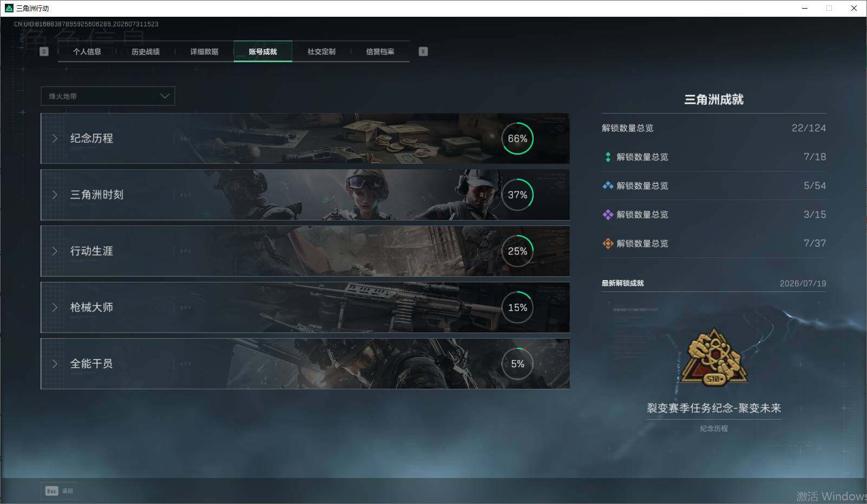Go to the 社交定制 tab

point(321,51)
